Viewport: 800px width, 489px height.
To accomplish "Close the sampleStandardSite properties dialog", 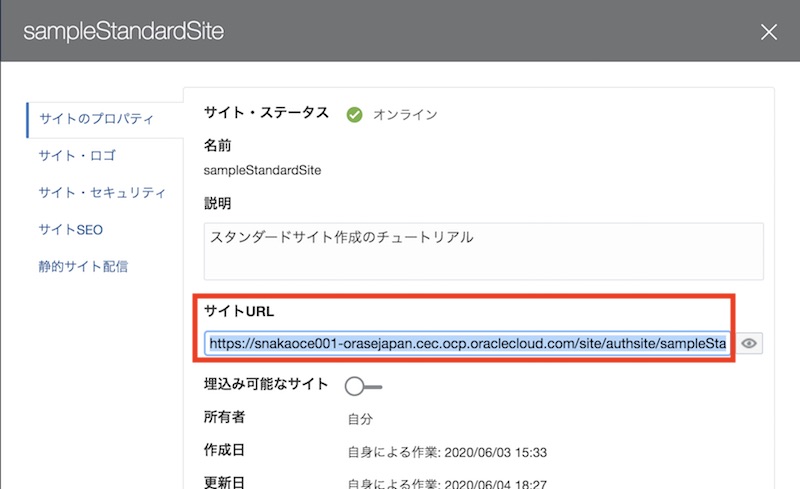I will (x=768, y=32).
